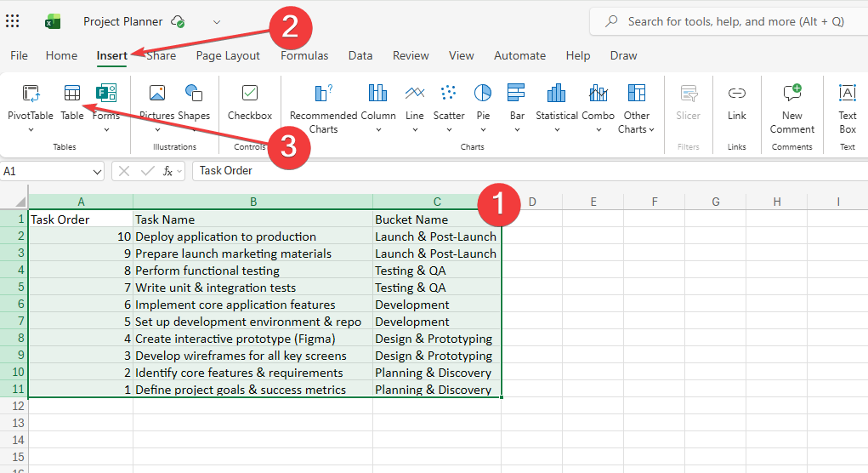
Task: Open dropdown next to Project Planner title
Action: coord(216,21)
